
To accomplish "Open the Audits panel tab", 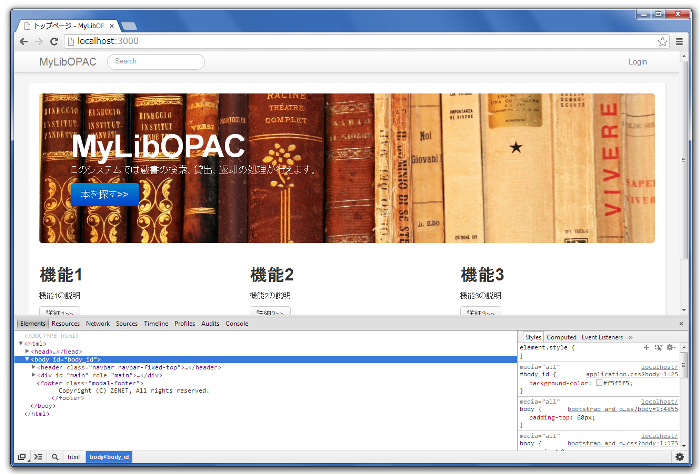I will (210, 324).
